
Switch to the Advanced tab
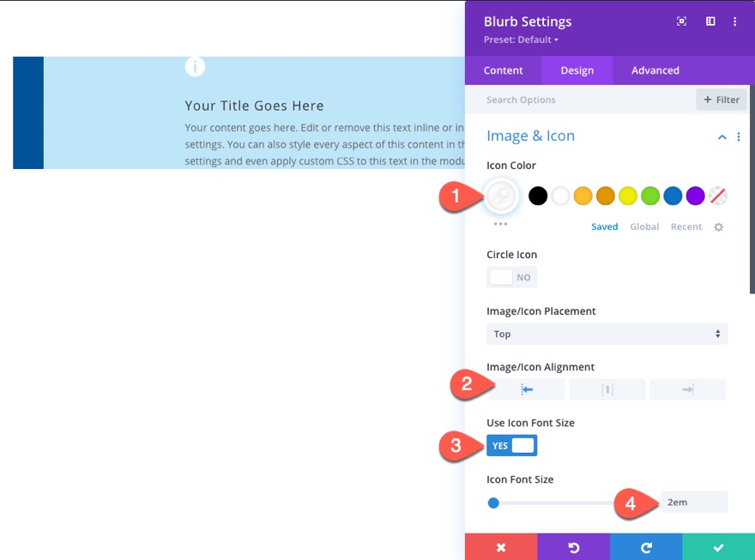pyautogui.click(x=655, y=70)
